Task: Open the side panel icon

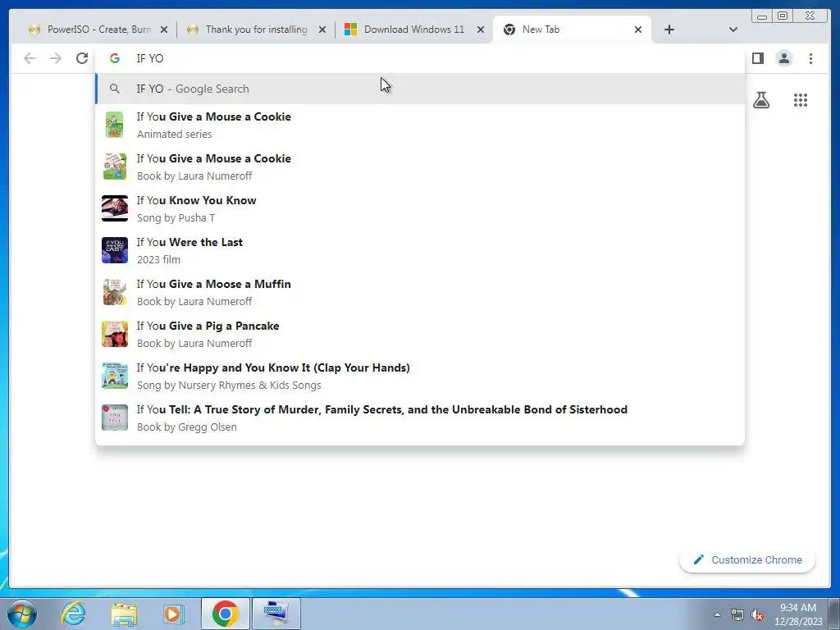Action: (757, 58)
